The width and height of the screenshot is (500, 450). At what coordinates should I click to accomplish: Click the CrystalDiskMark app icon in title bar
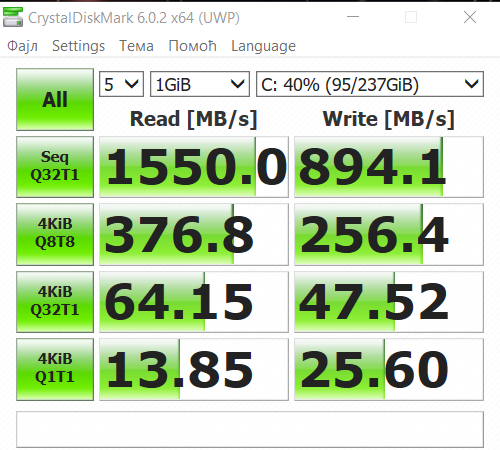pos(13,17)
